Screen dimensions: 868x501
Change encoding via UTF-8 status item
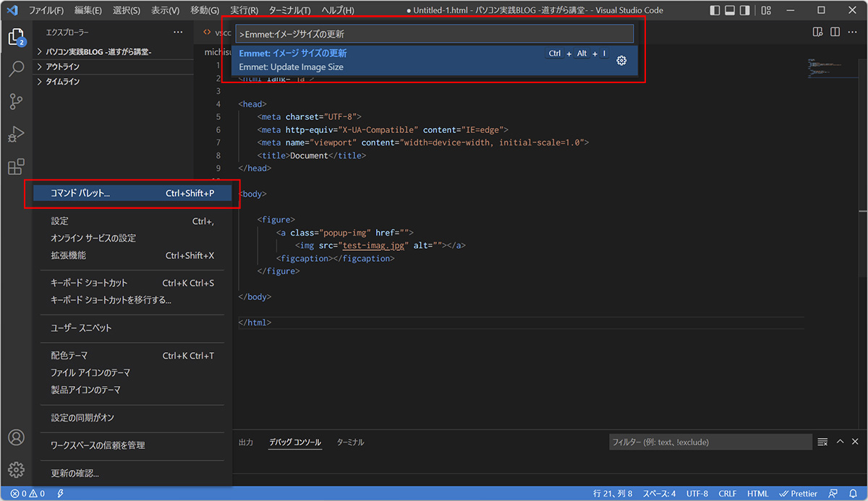pos(697,494)
